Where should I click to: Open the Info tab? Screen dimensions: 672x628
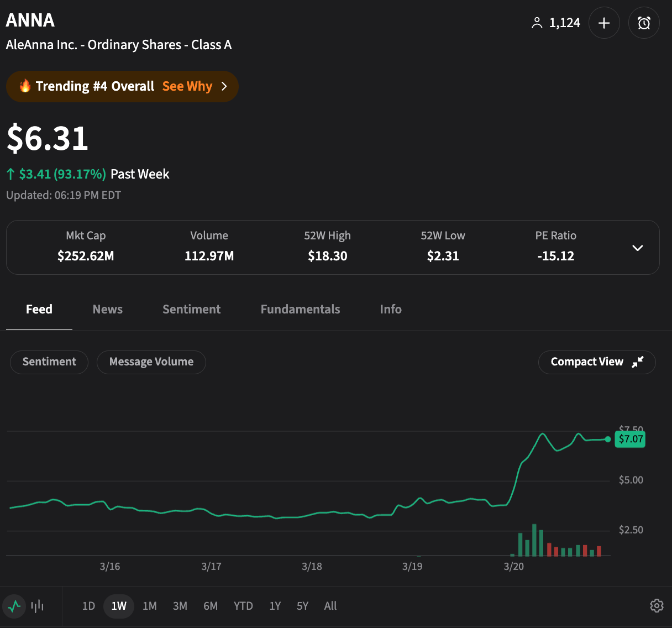[391, 310]
